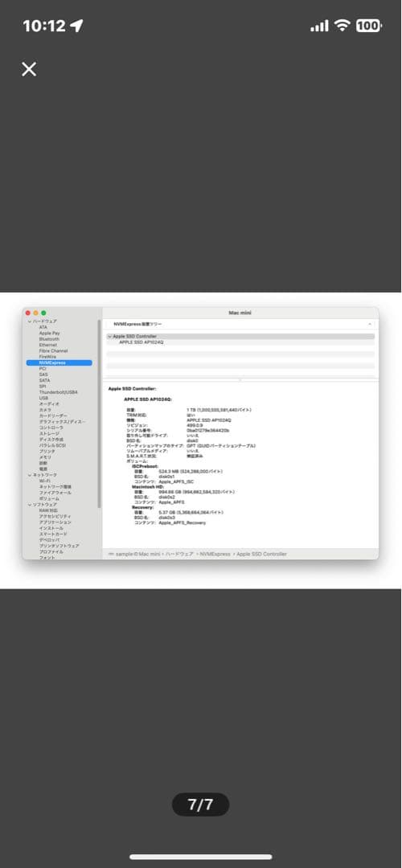Image resolution: width=402 pixels, height=868 pixels.
Task: Click the serial value 0ba01279e364420b
Action: (x=208, y=430)
